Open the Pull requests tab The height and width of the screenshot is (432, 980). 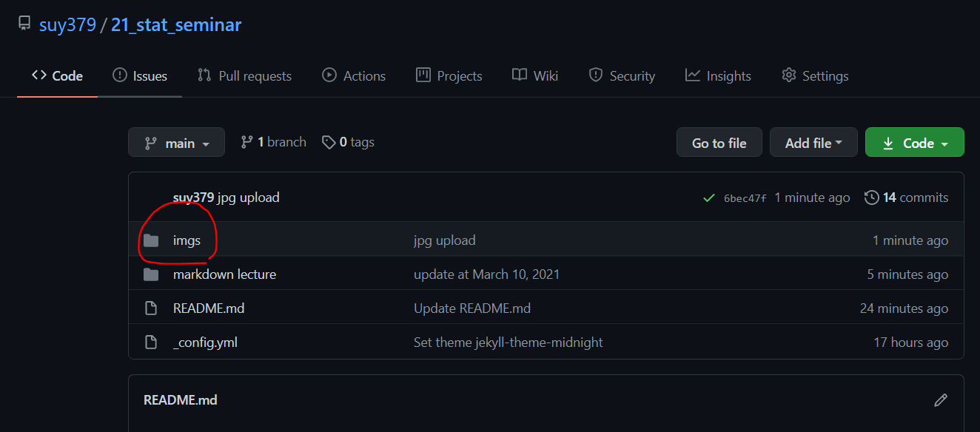245,75
